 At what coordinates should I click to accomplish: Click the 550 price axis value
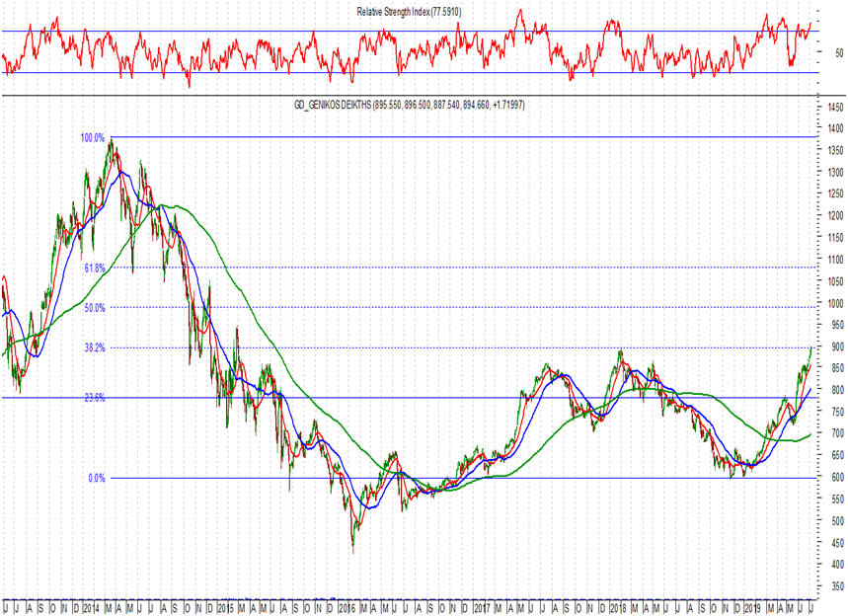[x=837, y=500]
